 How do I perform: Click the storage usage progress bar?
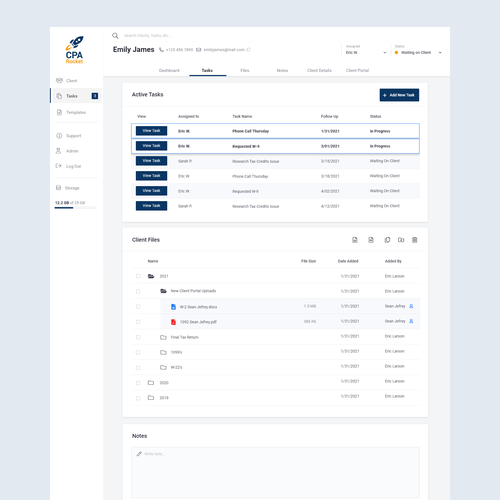click(75, 208)
